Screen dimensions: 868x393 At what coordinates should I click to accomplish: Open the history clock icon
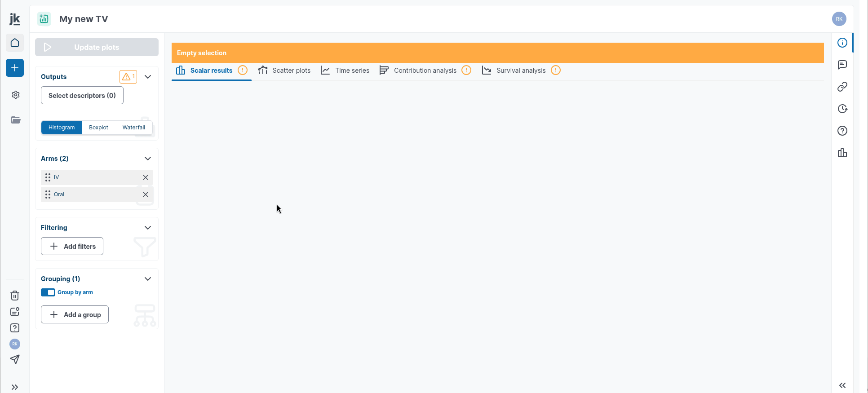click(x=842, y=109)
